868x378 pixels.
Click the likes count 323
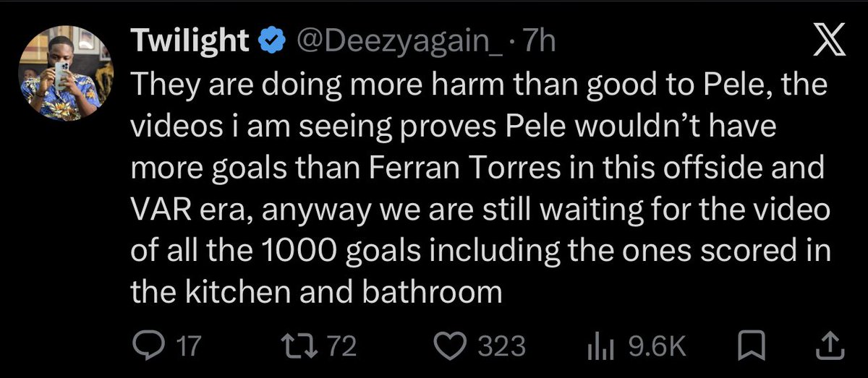[x=501, y=347]
